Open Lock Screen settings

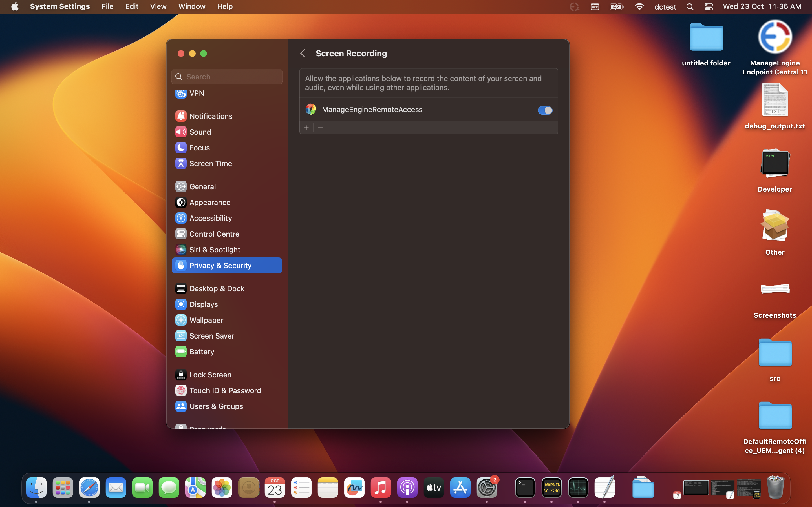click(x=210, y=375)
